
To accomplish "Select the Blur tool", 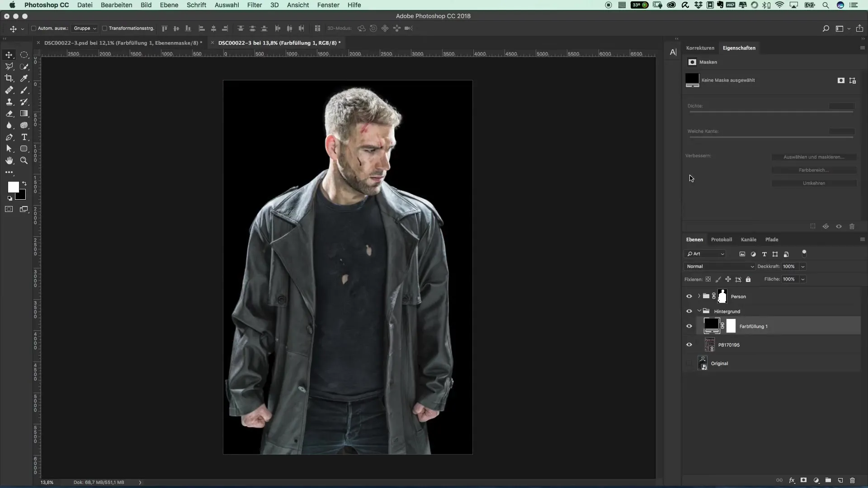I will pyautogui.click(x=9, y=126).
